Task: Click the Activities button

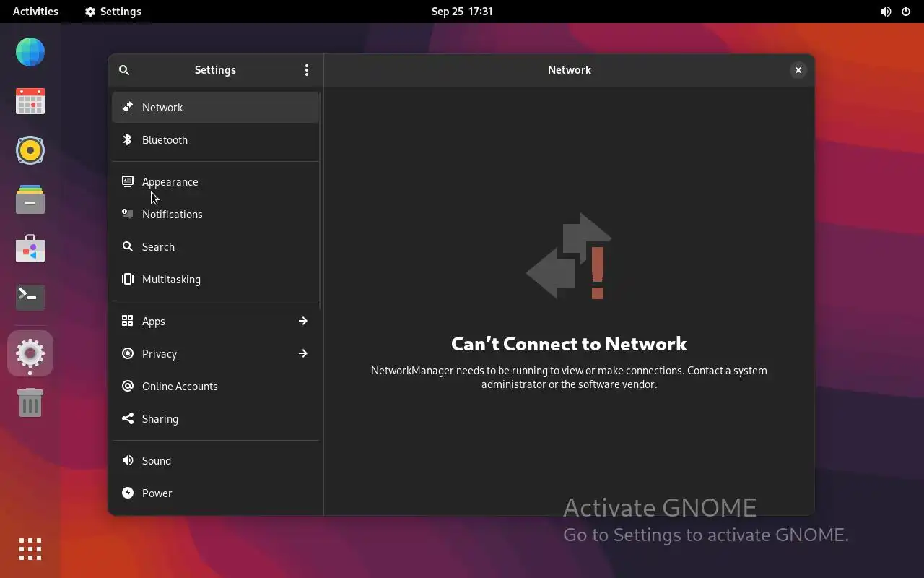Action: point(35,12)
